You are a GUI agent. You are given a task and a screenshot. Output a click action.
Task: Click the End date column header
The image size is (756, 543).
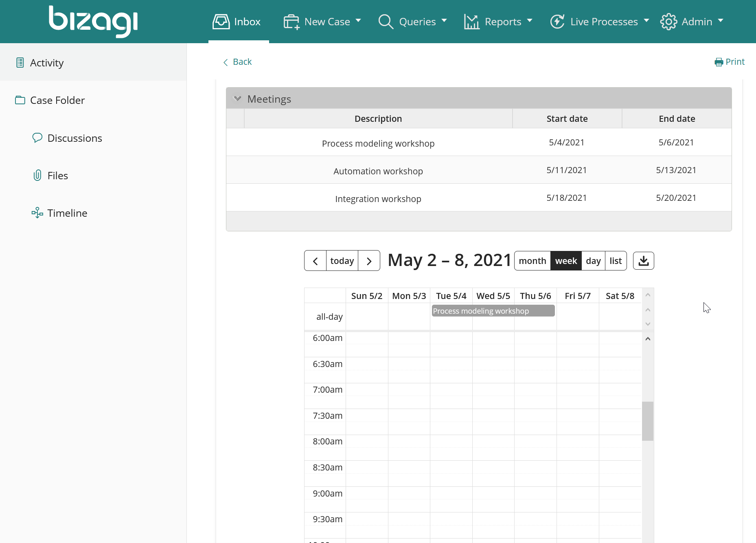pyautogui.click(x=677, y=119)
